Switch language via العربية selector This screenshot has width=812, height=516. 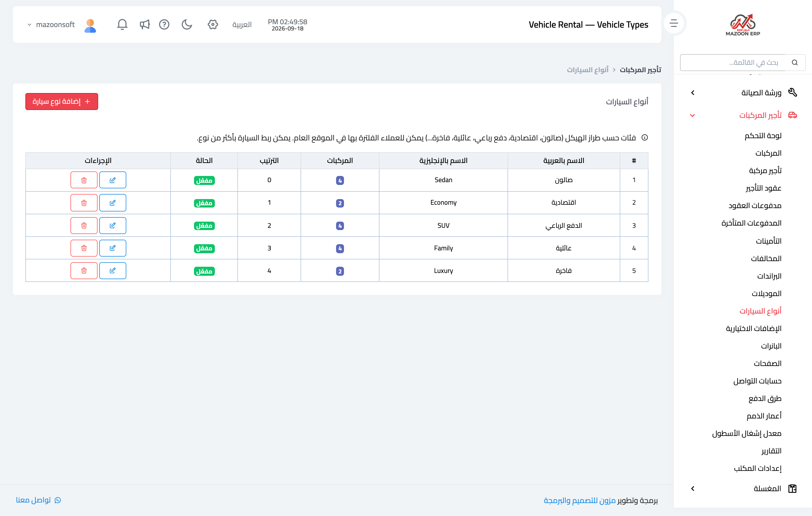(x=242, y=24)
